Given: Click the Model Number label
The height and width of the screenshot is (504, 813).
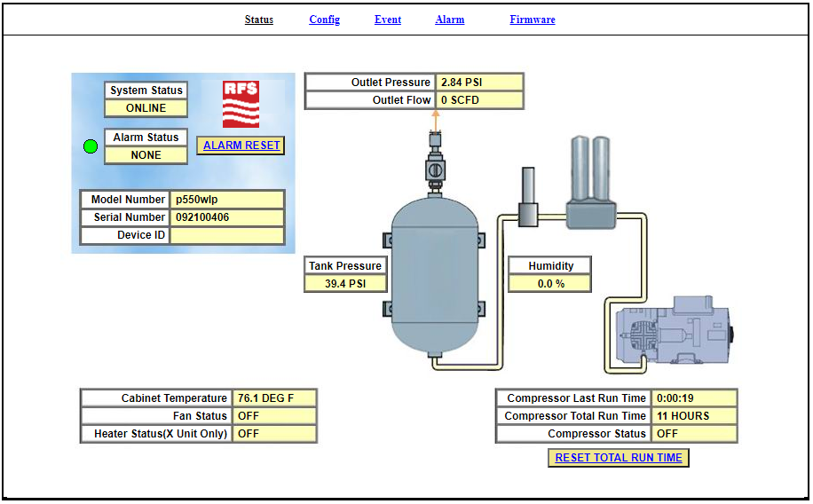Looking at the screenshot, I should pyautogui.click(x=125, y=200).
